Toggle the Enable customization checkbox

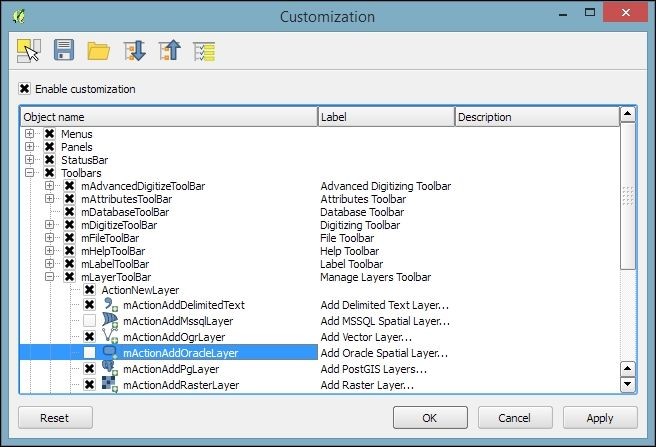click(x=25, y=89)
